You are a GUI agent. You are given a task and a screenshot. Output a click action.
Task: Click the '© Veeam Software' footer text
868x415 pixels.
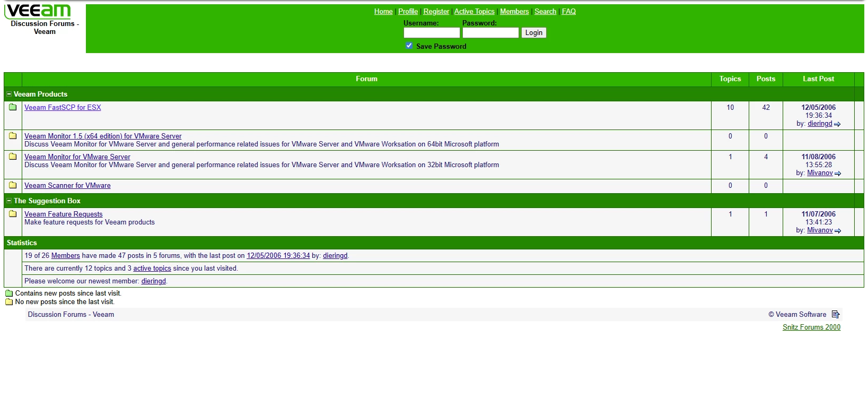797,314
